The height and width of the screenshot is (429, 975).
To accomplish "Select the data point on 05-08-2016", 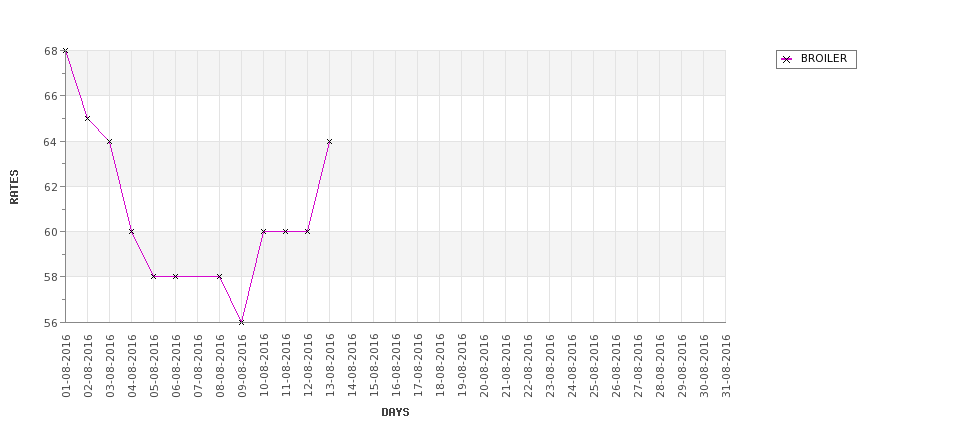I will (153, 276).
